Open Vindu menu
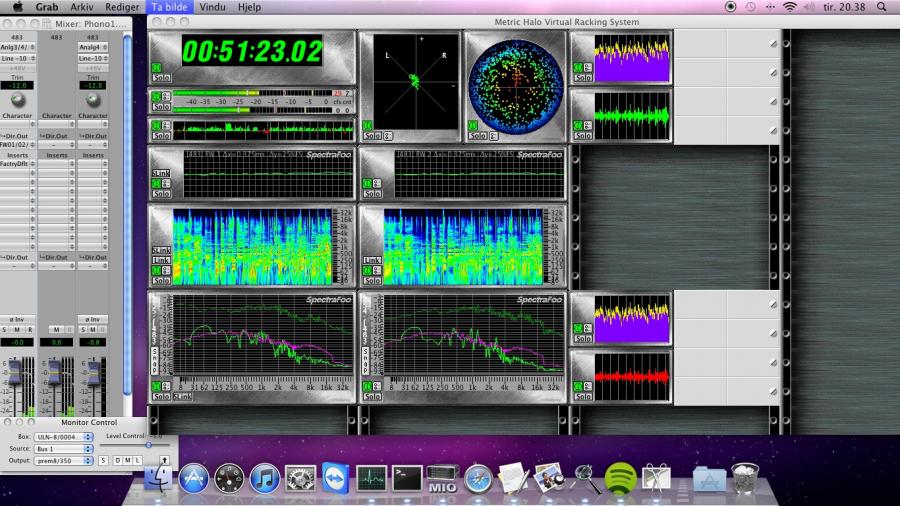The width and height of the screenshot is (900, 506). (212, 7)
